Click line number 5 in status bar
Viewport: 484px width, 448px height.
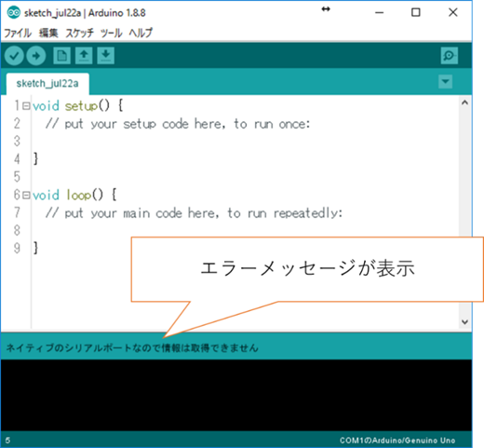click(7, 441)
